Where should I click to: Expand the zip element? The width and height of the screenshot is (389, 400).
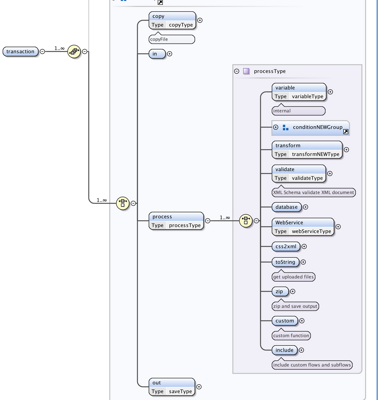[293, 291]
